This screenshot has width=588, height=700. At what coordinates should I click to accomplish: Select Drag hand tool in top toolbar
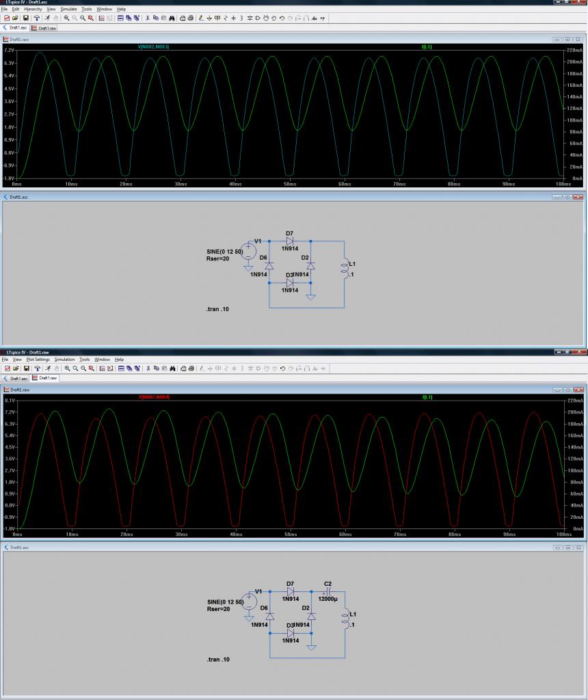point(274,18)
